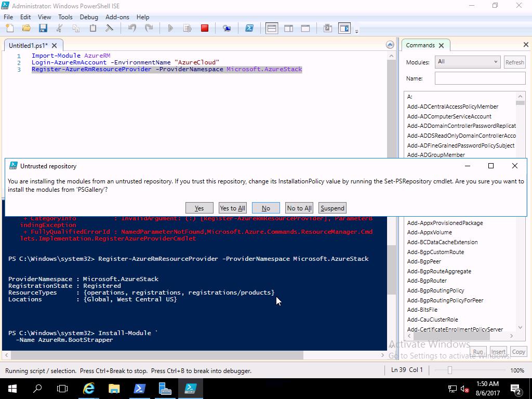Screen dimensions: 532x399
Task: Stop the operation with the red square icon
Action: pyautogui.click(x=205, y=28)
